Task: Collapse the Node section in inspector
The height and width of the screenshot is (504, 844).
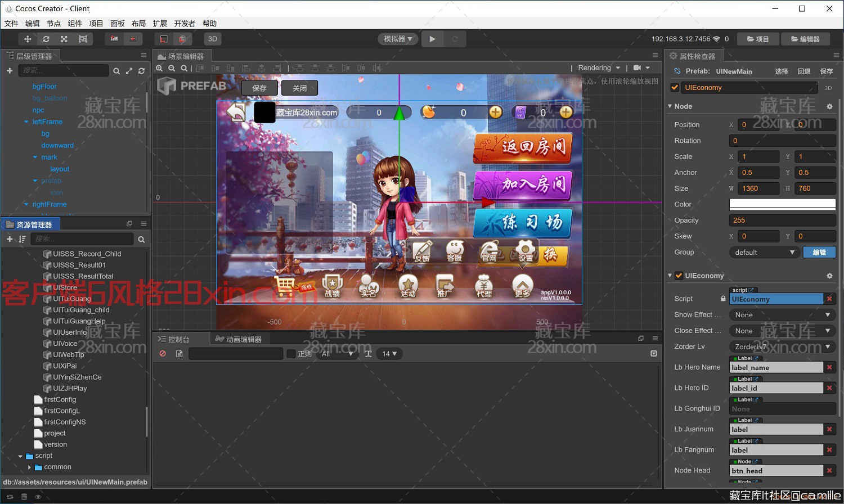Action: coord(670,106)
